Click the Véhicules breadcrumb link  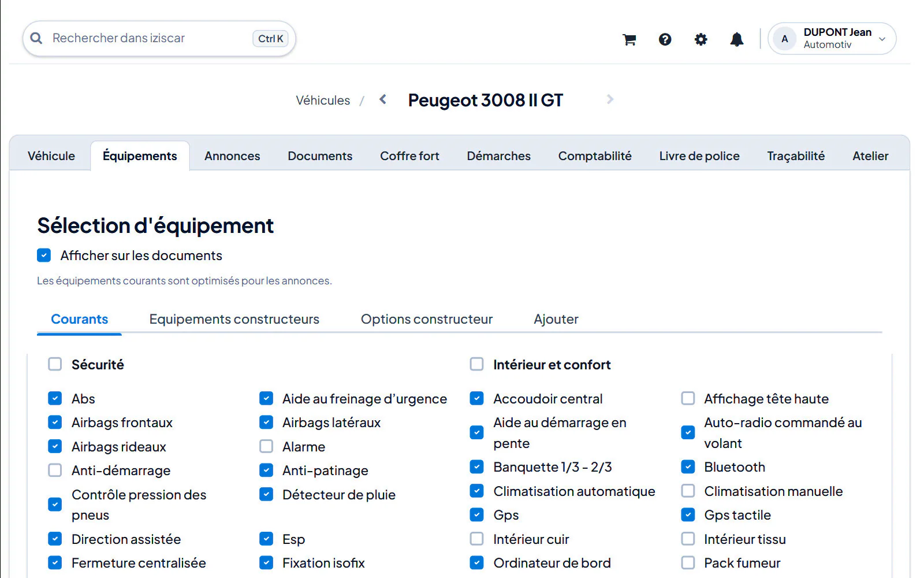click(323, 101)
